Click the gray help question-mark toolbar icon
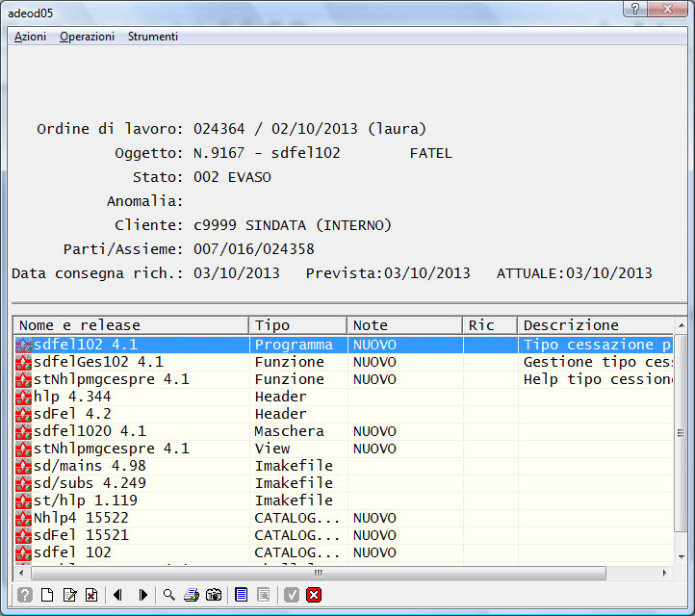The image size is (695, 616). 25,595
